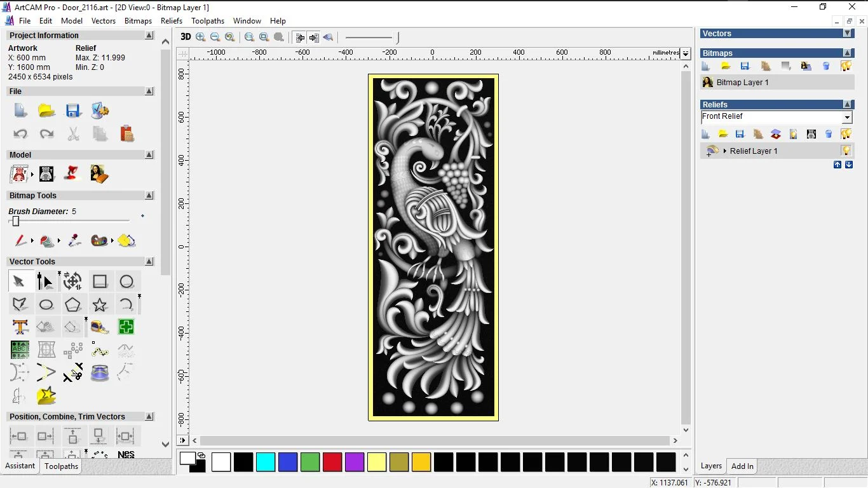Open the Front Relief dropdown
Viewport: 868px width, 488px height.
(x=846, y=118)
